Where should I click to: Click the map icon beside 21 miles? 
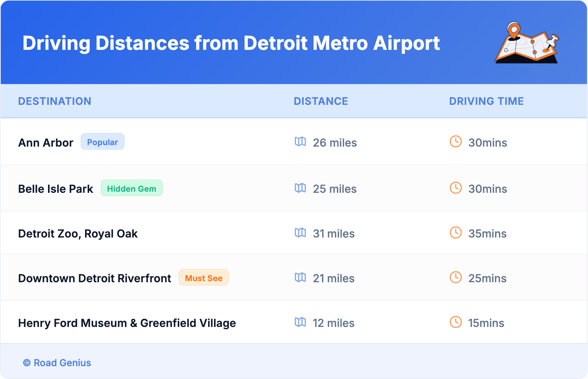coord(300,277)
